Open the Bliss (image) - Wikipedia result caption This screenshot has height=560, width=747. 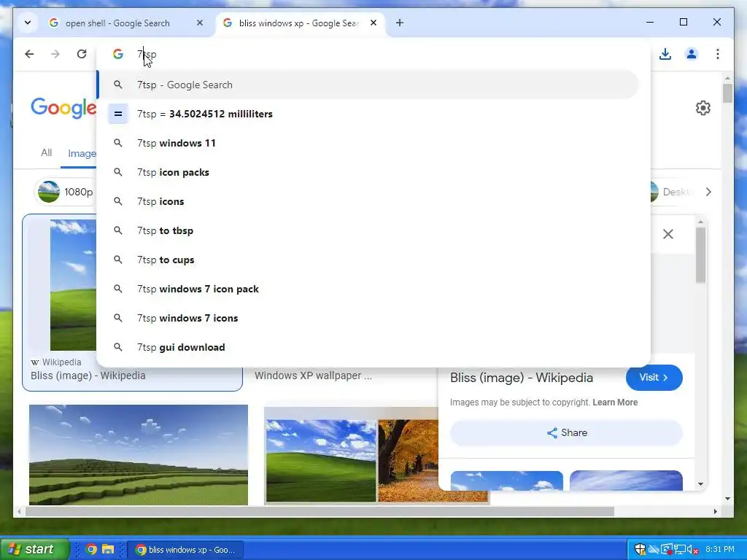click(x=88, y=376)
